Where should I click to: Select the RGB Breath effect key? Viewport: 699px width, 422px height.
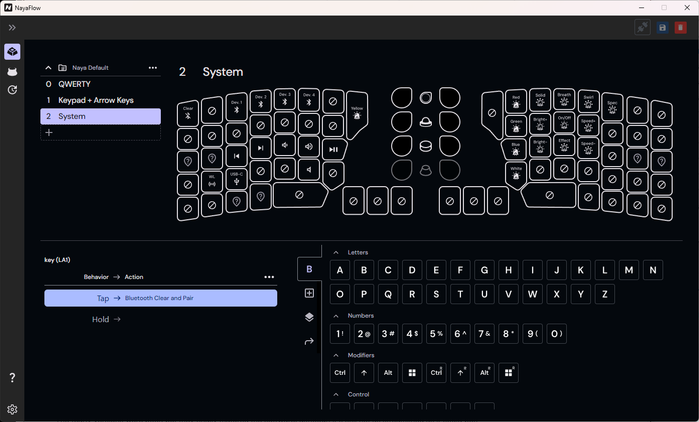click(x=564, y=99)
